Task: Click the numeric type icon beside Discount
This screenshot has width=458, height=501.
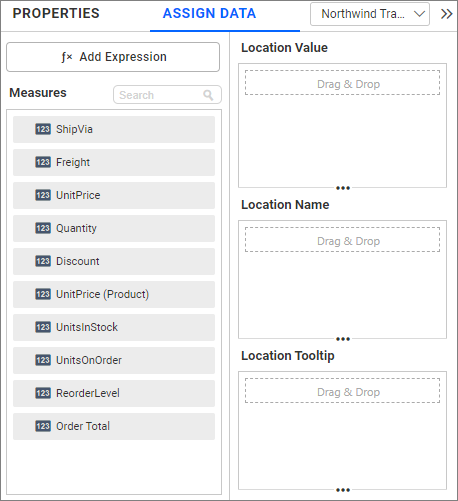Action: [43, 261]
